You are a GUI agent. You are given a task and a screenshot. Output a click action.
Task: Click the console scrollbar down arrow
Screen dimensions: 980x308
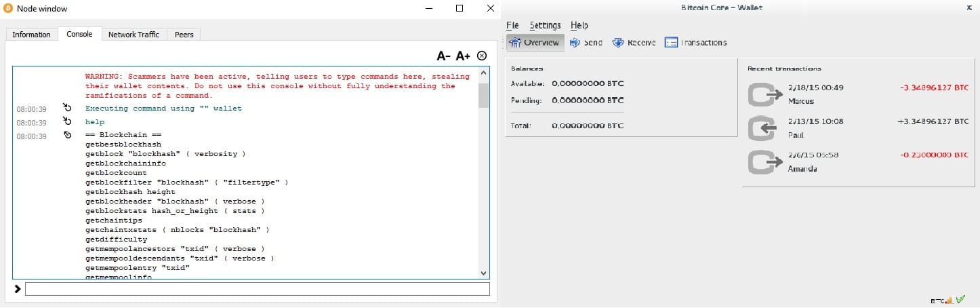point(483,273)
